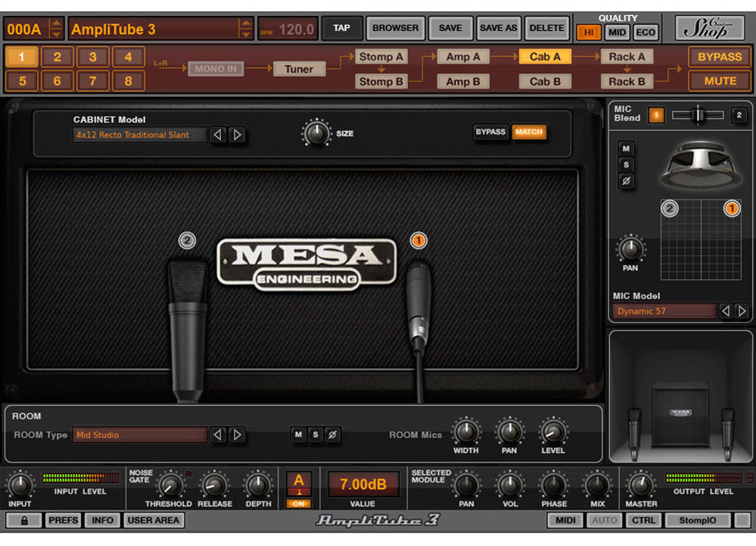Select previous room type arrow
This screenshot has width=756, height=546.
point(218,435)
